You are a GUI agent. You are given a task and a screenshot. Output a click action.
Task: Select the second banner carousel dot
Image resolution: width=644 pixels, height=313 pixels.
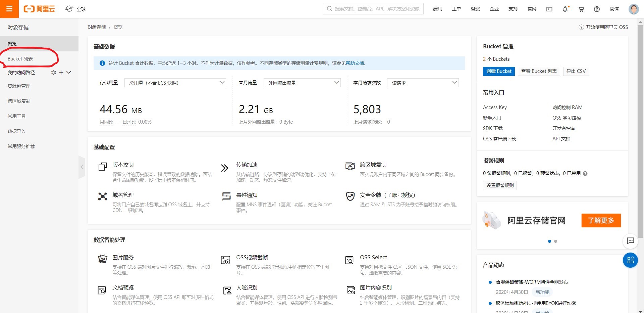[x=555, y=241]
